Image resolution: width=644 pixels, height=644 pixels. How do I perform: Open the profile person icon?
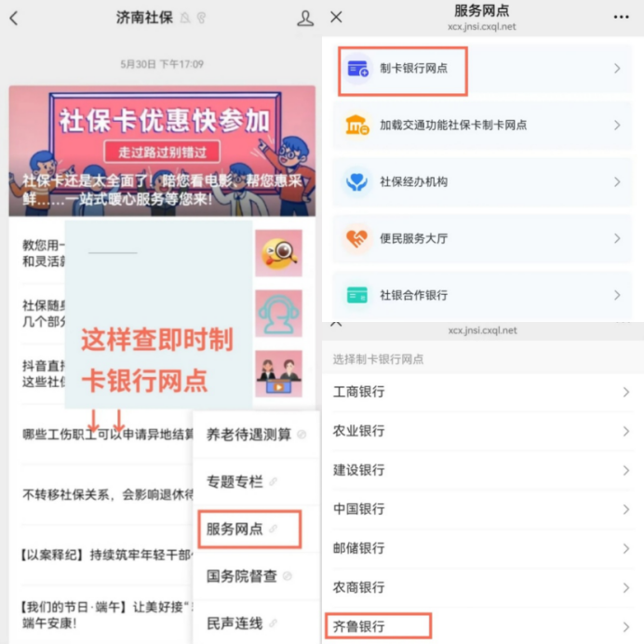pyautogui.click(x=305, y=19)
